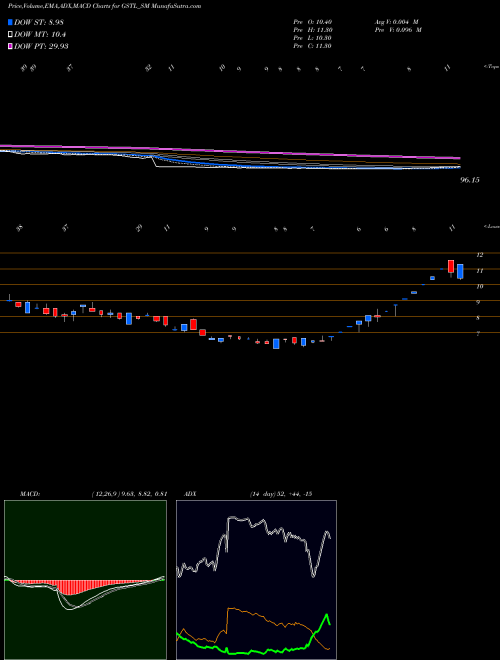The height and width of the screenshot is (660, 500).
Task: Click the 'ADX' panel label
Action: point(190,494)
